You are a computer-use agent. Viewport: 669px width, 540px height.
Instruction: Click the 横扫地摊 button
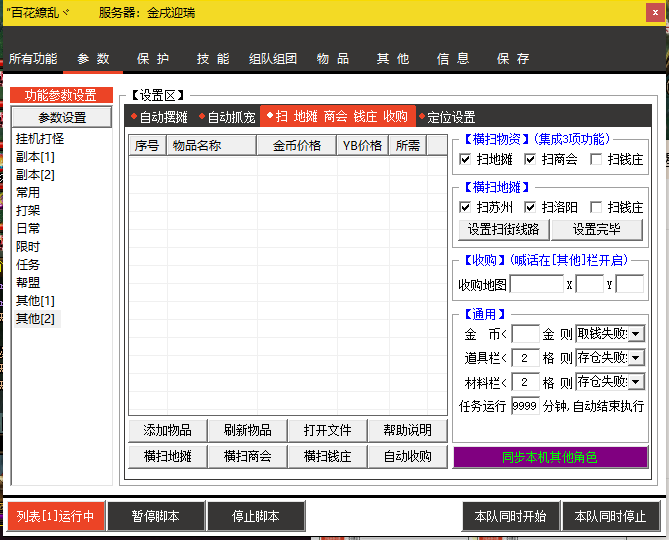[168, 456]
